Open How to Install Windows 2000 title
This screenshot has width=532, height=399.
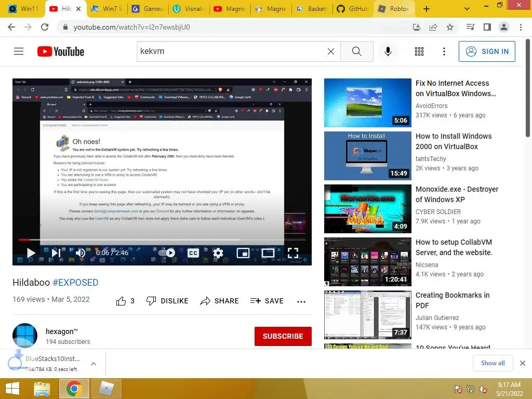point(454,141)
